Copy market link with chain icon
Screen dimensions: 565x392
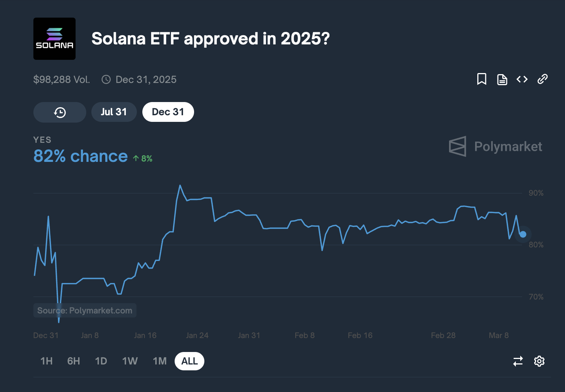point(542,79)
